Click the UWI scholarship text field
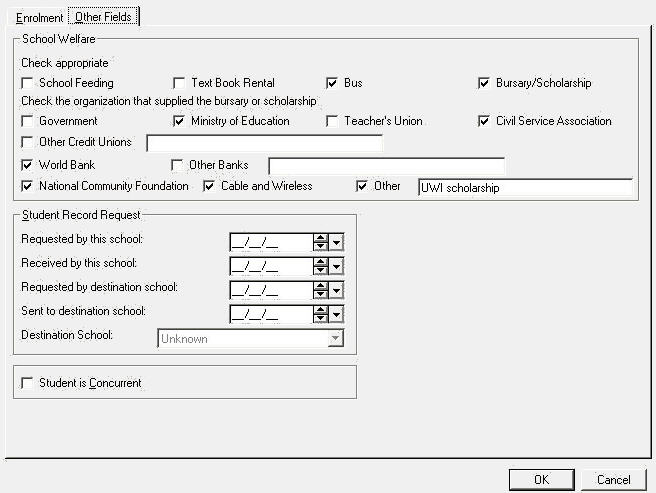Viewport: 656px width, 493px height. (x=525, y=187)
